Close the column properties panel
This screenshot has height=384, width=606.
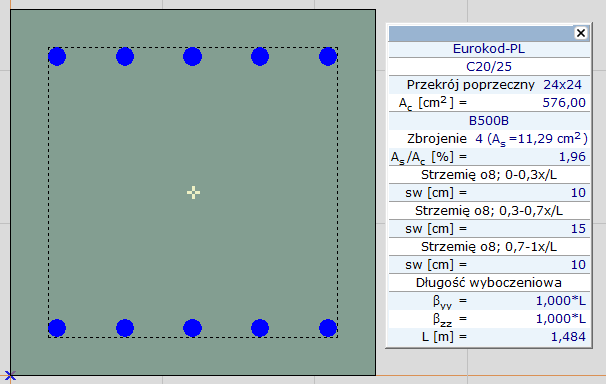click(580, 33)
